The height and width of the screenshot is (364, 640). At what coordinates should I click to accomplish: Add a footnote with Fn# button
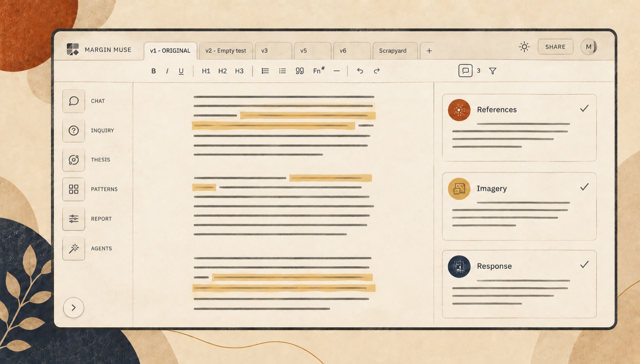point(319,70)
